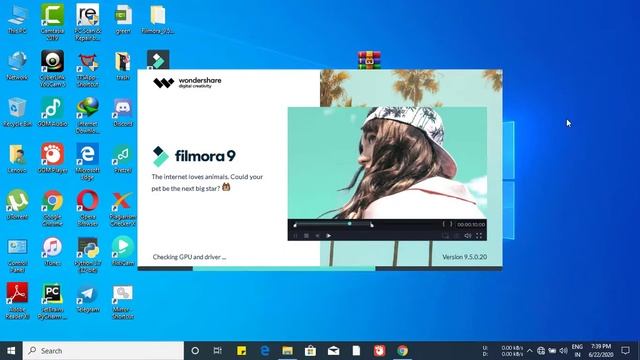Open Mail app from the taskbar
Screen dimensions: 640x360
tap(333, 351)
